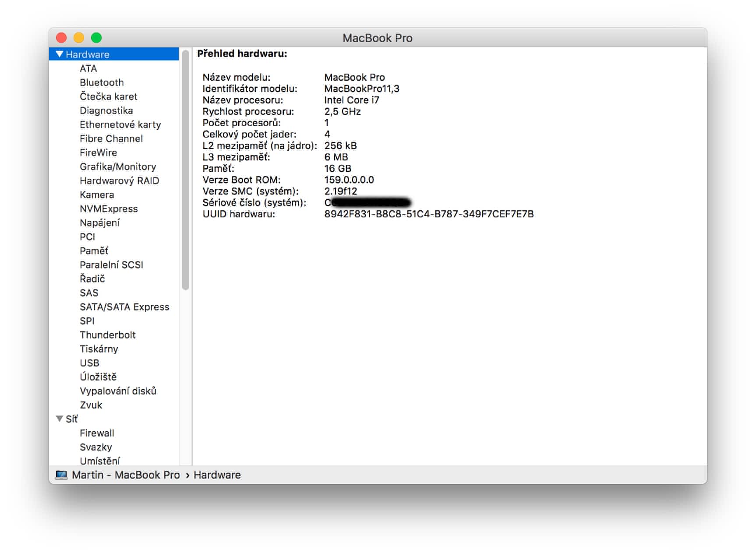
Task: Open SAS sidebar item
Action: (x=89, y=293)
